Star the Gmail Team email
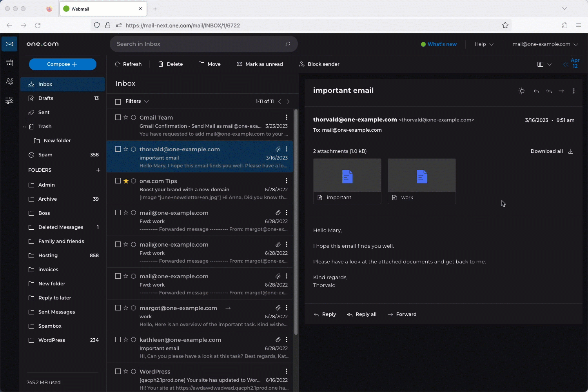This screenshot has width=588, height=392. click(x=126, y=117)
